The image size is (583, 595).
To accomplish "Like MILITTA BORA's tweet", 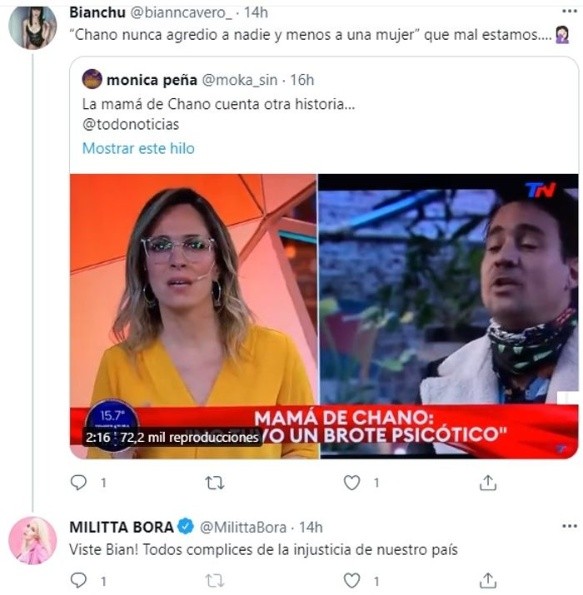I will pos(352,581).
